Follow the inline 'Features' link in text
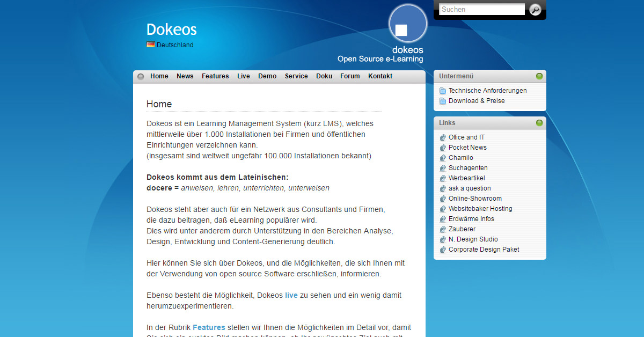The image size is (644, 337). (x=209, y=327)
